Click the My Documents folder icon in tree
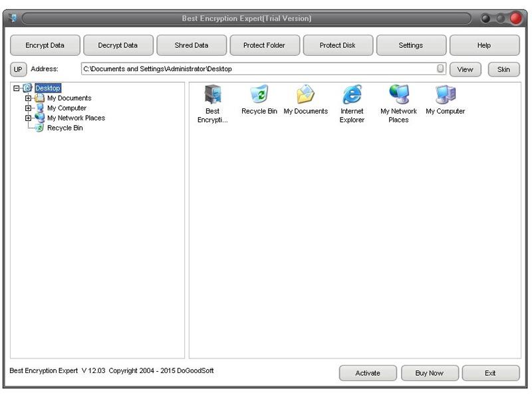Viewport: 532px width, 399px height. (40, 98)
